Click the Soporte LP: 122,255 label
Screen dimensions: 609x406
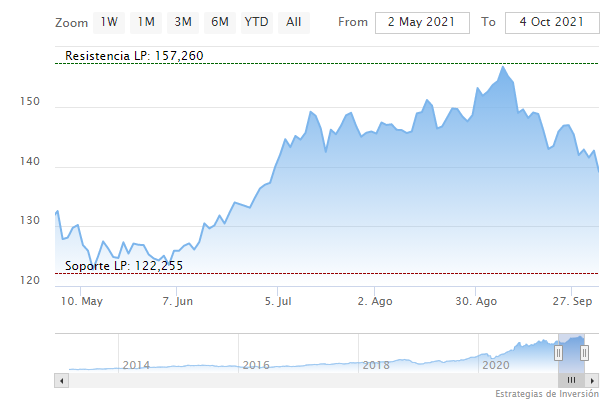point(124,266)
